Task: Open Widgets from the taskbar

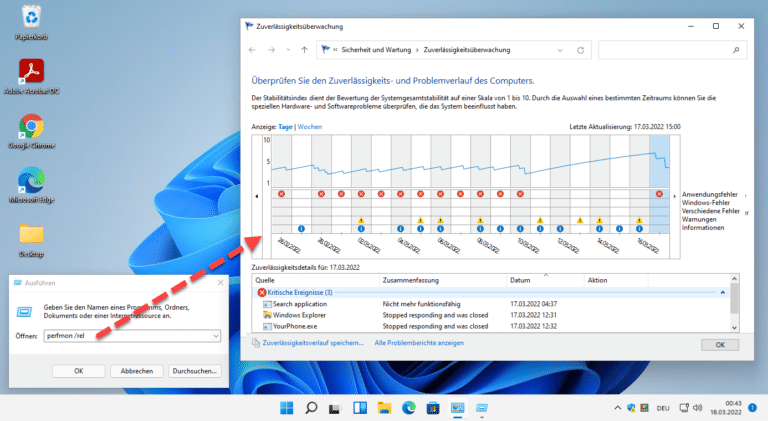Action: pos(360,408)
